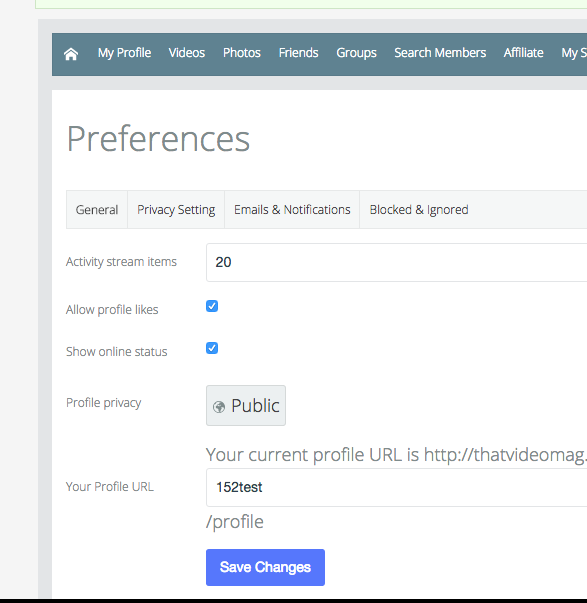The width and height of the screenshot is (587, 603).
Task: Go to Photos section
Action: [x=242, y=53]
